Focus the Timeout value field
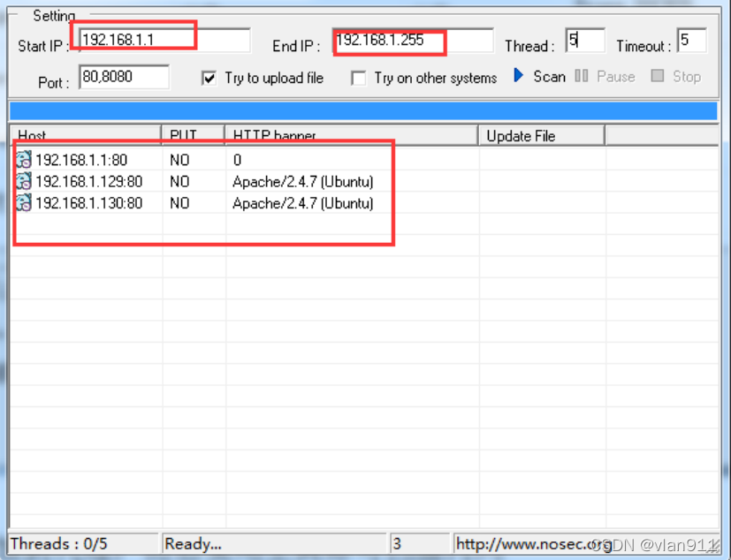Image resolution: width=731 pixels, height=560 pixels. click(x=692, y=41)
